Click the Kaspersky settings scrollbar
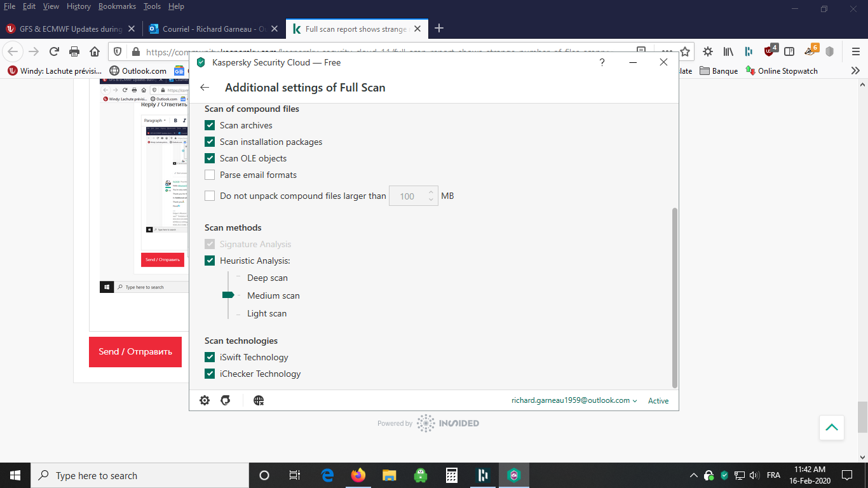Viewport: 868px width, 488px height. coord(675,297)
